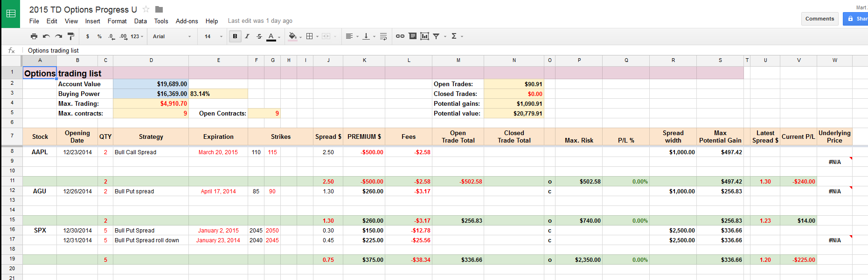
Task: Open the Tools menu
Action: [x=161, y=21]
